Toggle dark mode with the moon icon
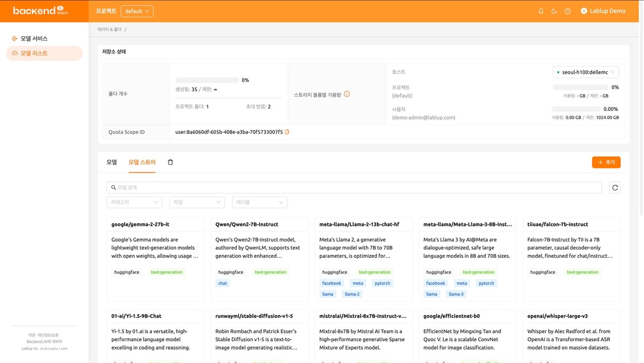644x363 pixels. 554,11
